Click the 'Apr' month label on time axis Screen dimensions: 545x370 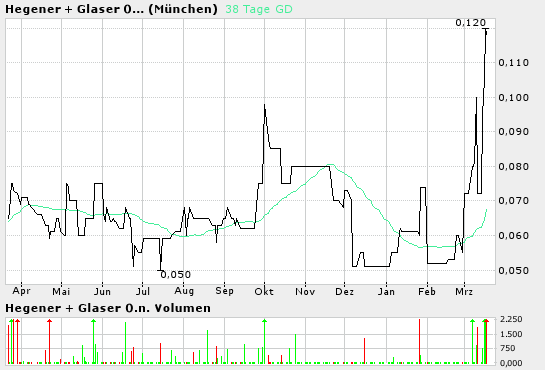pyautogui.click(x=21, y=291)
